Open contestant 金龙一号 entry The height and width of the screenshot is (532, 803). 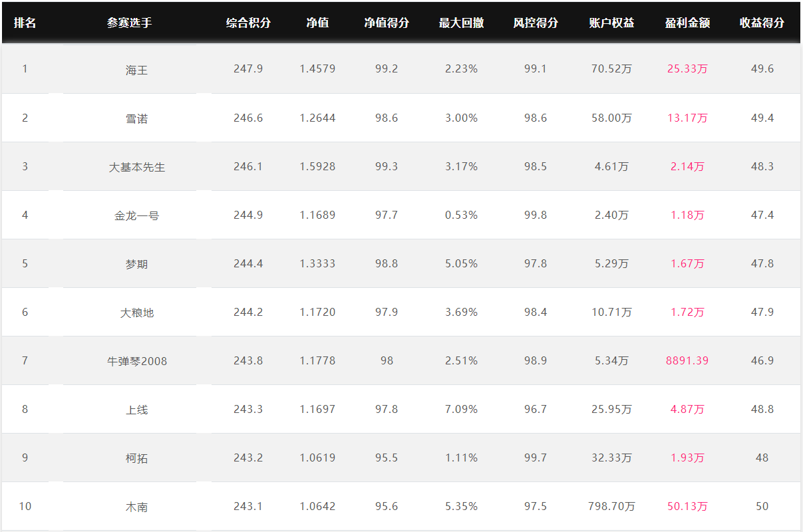pos(136,215)
